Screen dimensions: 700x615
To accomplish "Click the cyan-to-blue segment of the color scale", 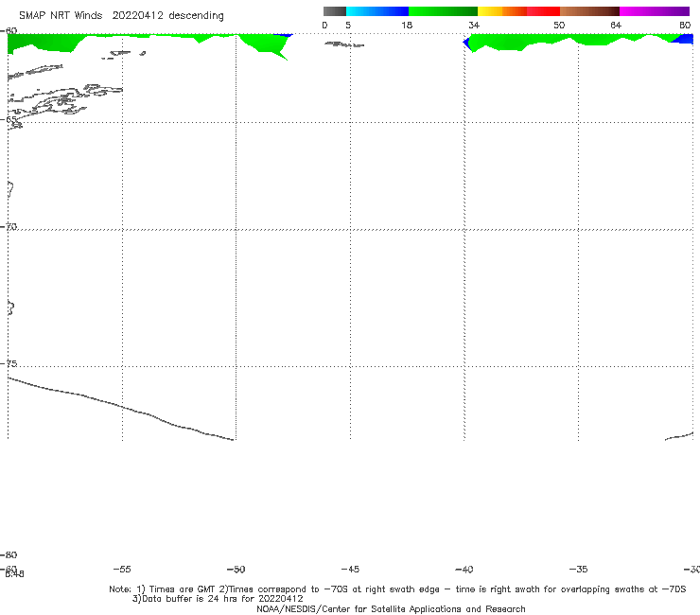I will tap(377, 11).
